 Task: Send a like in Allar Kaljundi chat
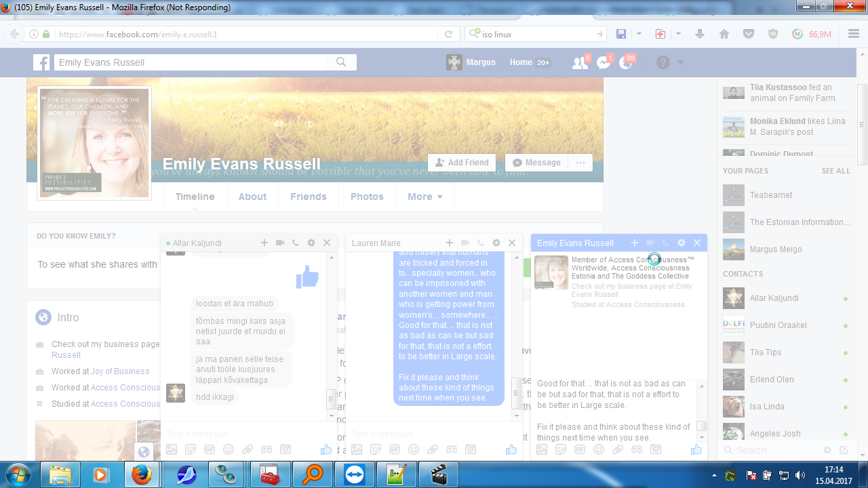coord(326,449)
